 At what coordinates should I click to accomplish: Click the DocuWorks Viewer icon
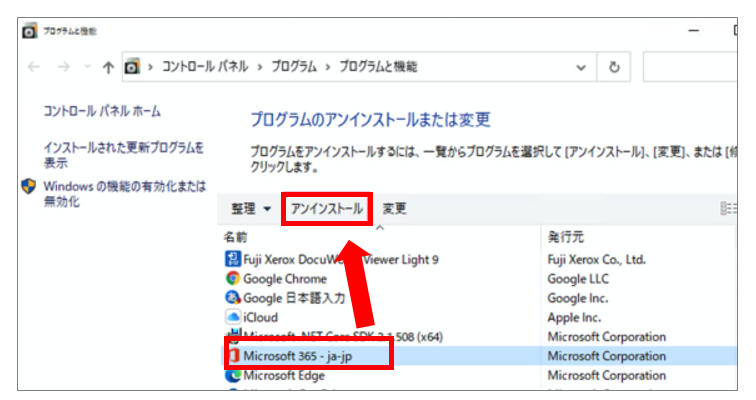coord(233,259)
